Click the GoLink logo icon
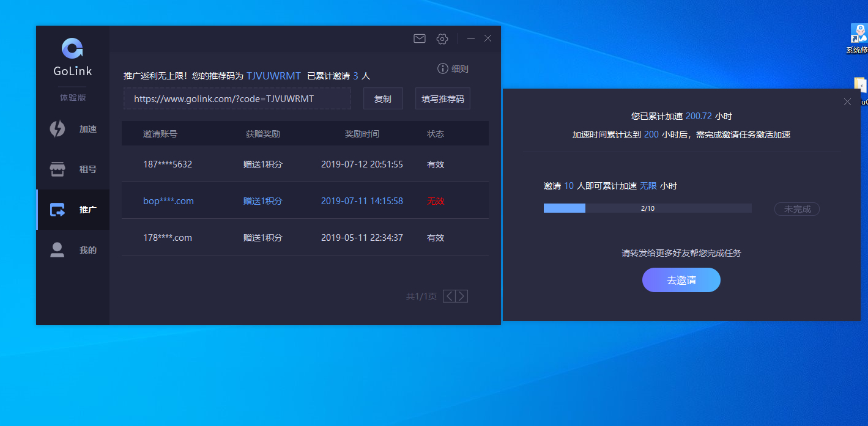Image resolution: width=868 pixels, height=426 pixels. click(72, 48)
